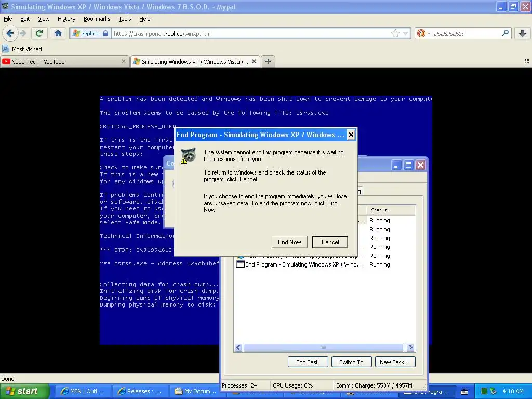The width and height of the screenshot is (532, 399).
Task: Switch to Releases taskbar button
Action: pyautogui.click(x=141, y=391)
